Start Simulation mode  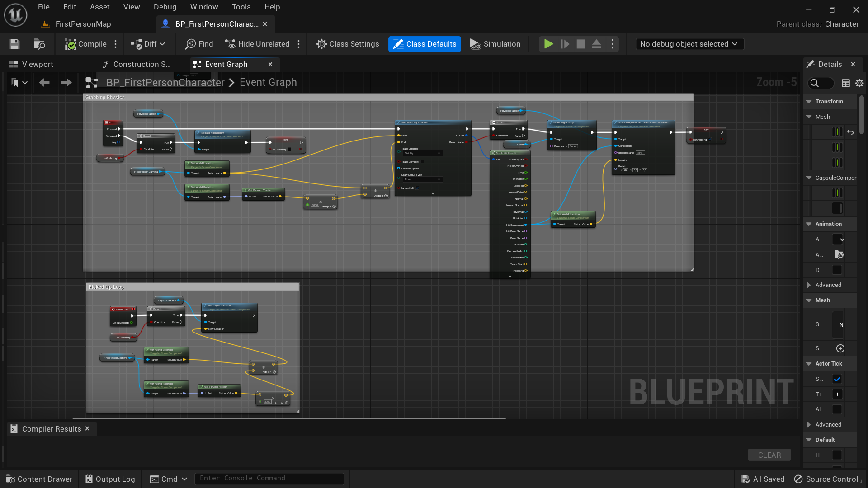(x=495, y=44)
